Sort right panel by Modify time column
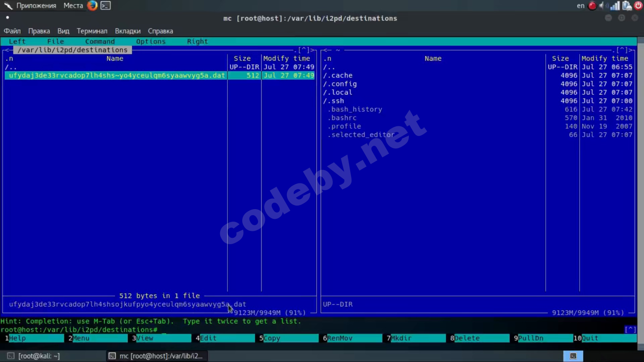Viewport: 644px width, 362px height. pos(605,59)
